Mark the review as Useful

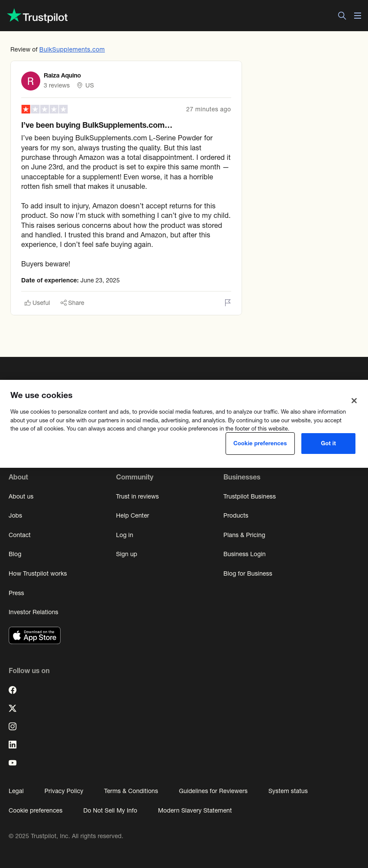pos(37,303)
